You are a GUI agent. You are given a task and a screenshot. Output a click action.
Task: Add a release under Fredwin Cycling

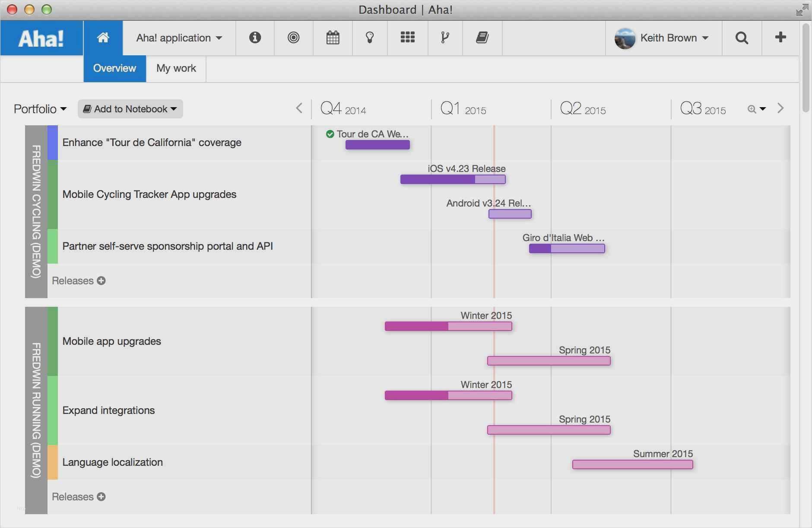101,280
